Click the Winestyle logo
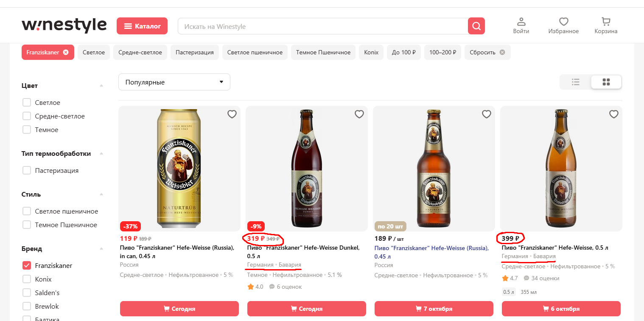Viewport: 644px width, 321px height. [64, 26]
